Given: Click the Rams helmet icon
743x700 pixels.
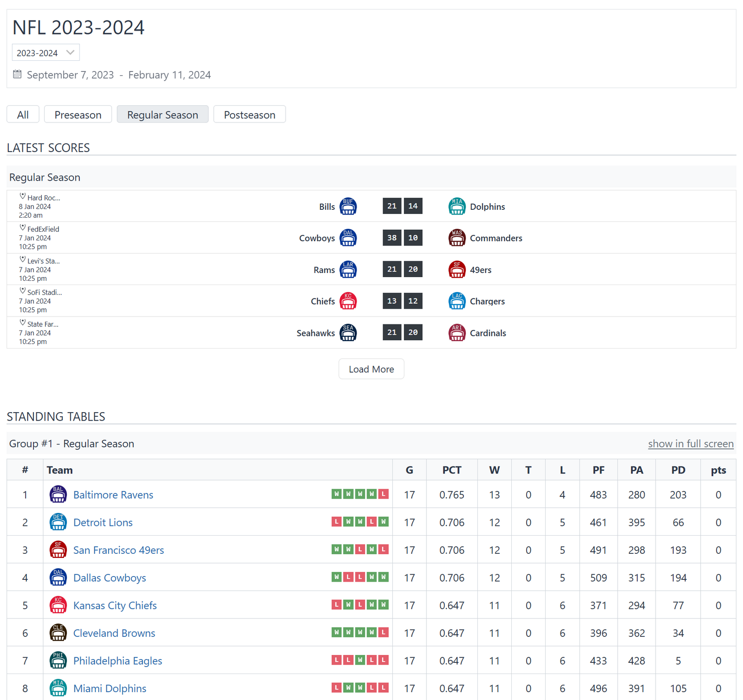Looking at the screenshot, I should (x=348, y=270).
